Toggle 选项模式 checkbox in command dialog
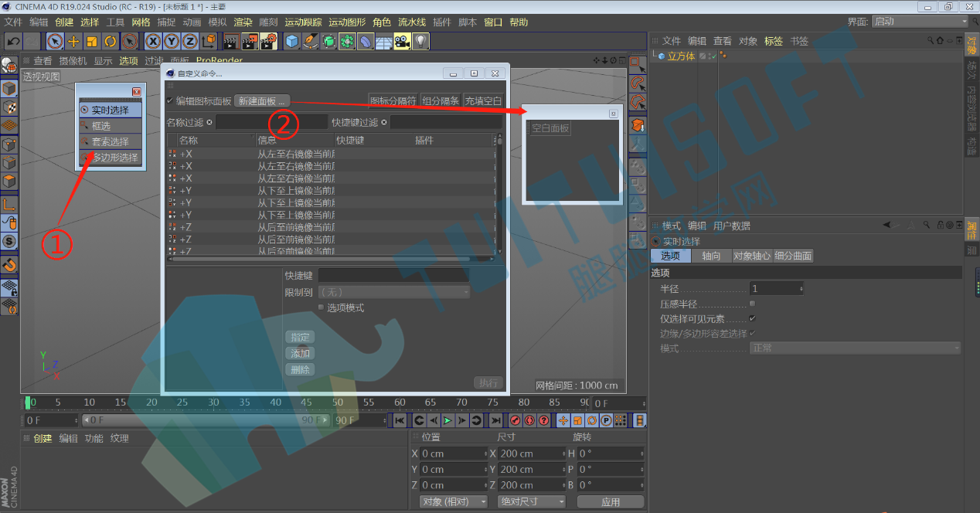The image size is (980, 513). [x=322, y=307]
